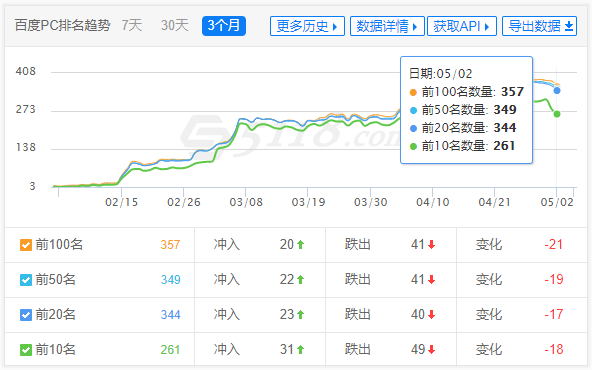Click the red down arrow in the 前20名 跌出 cell
Viewport: 592px width, 370px height.
[x=432, y=314]
